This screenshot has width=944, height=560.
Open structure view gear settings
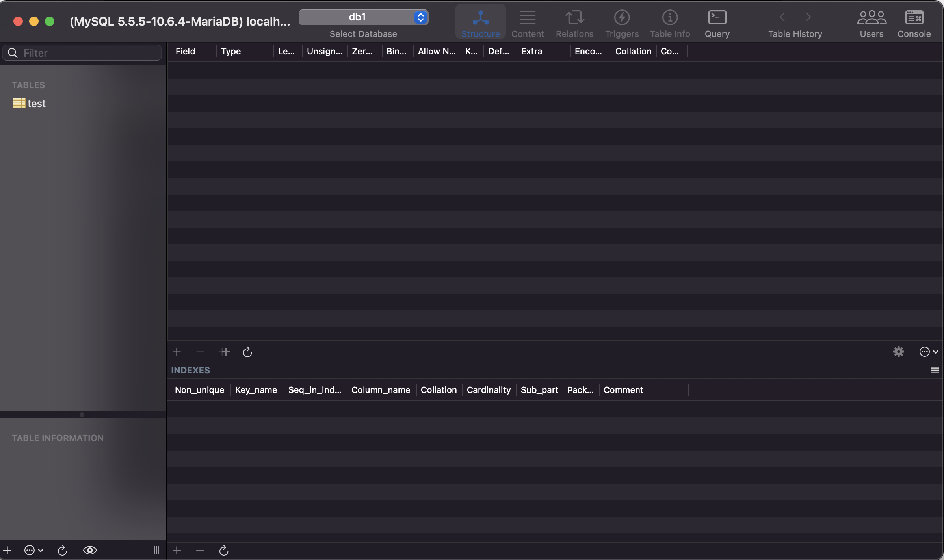point(898,352)
